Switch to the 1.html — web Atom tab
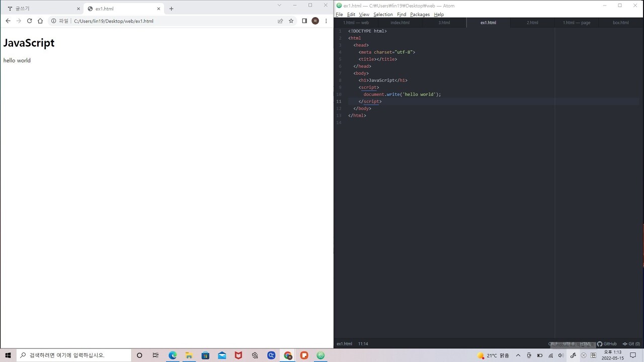The image size is (644, 362). tap(356, 23)
